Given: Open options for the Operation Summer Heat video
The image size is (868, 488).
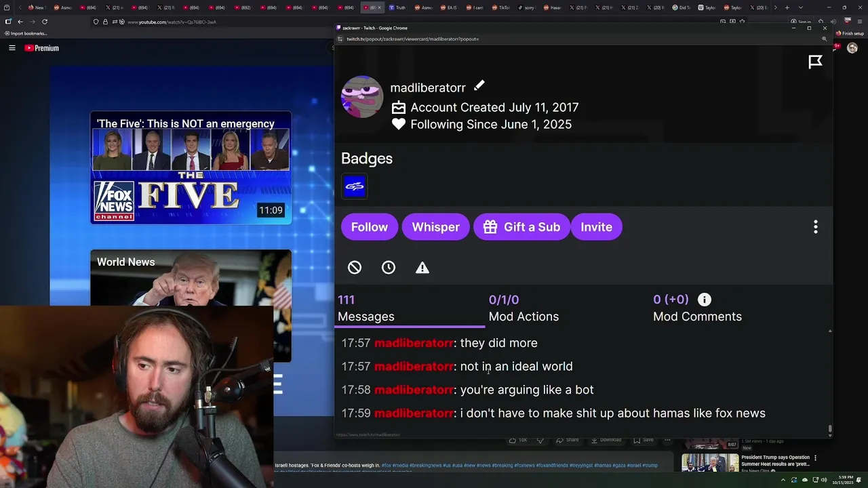Looking at the screenshot, I should pyautogui.click(x=815, y=457).
